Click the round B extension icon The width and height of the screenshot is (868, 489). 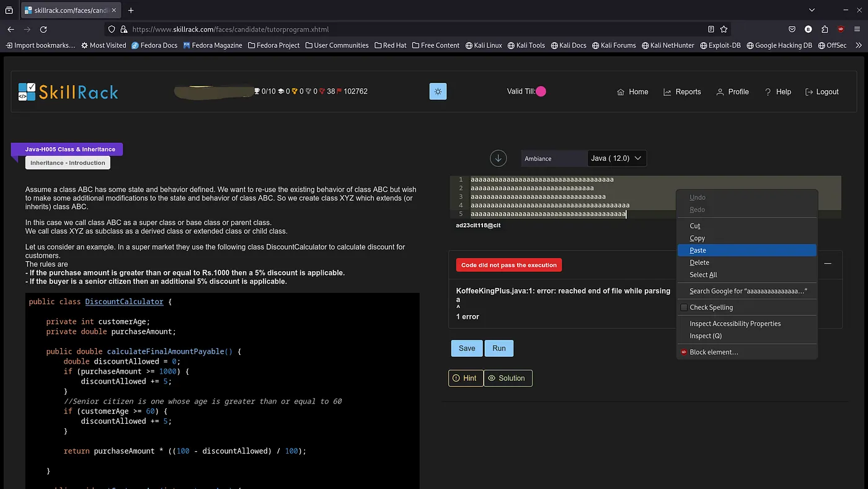coord(808,29)
